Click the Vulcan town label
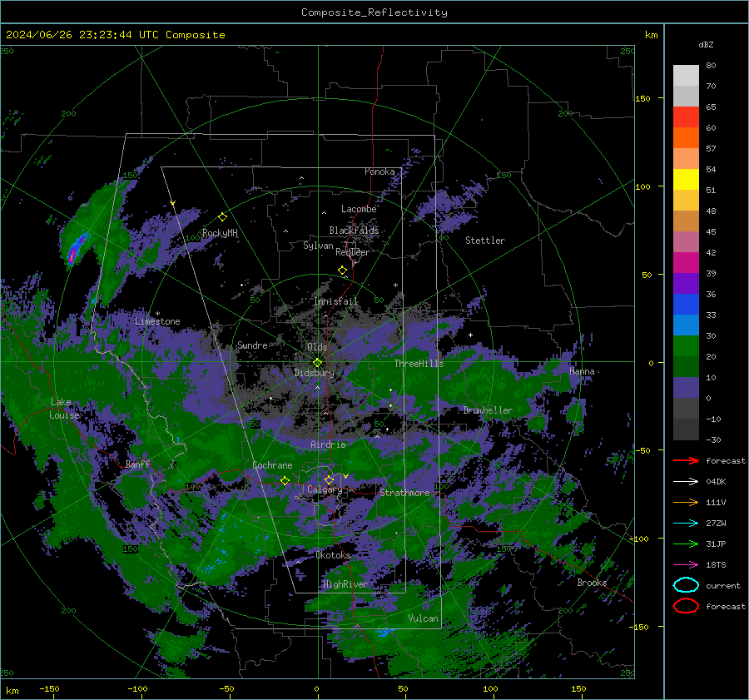The width and height of the screenshot is (749, 700). (x=424, y=618)
